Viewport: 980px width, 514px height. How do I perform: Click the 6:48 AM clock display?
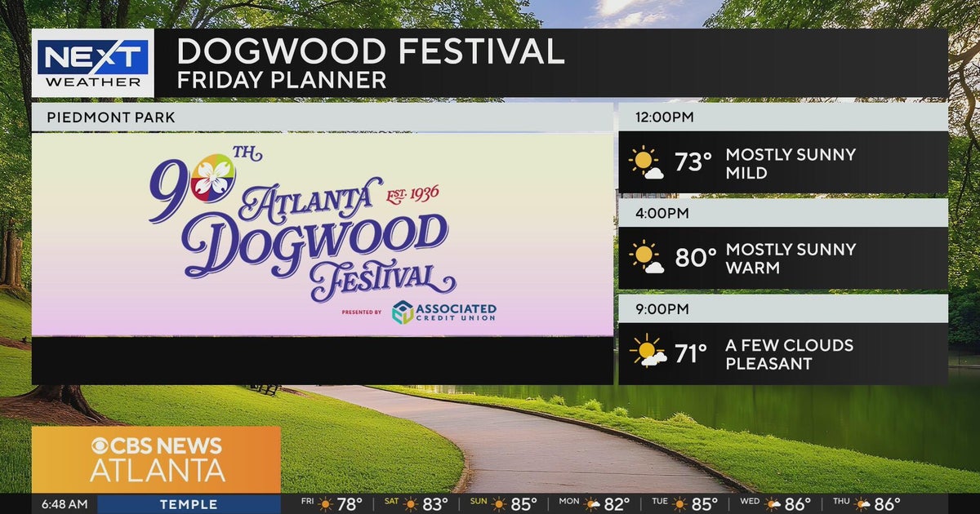(65, 504)
